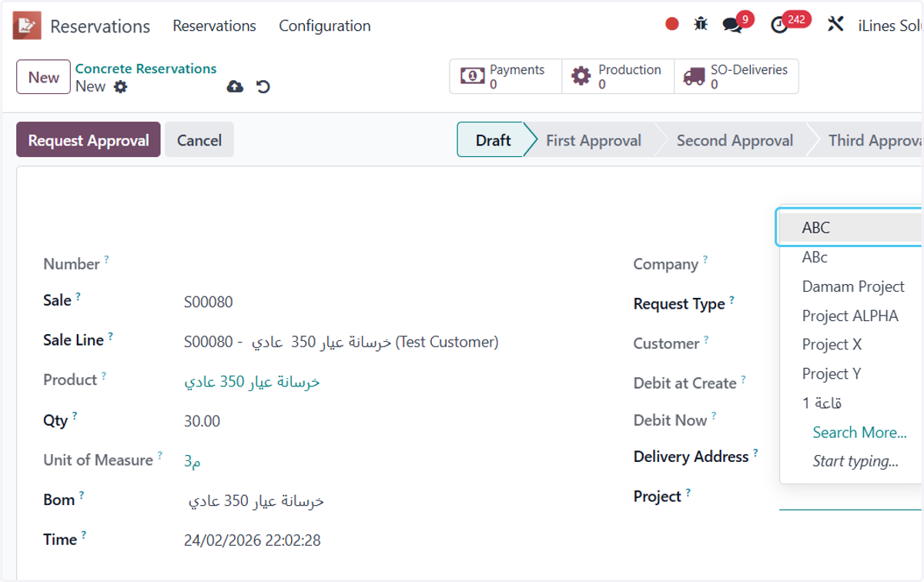924x582 pixels.
Task: Click the Bom field value
Action: 256,501
